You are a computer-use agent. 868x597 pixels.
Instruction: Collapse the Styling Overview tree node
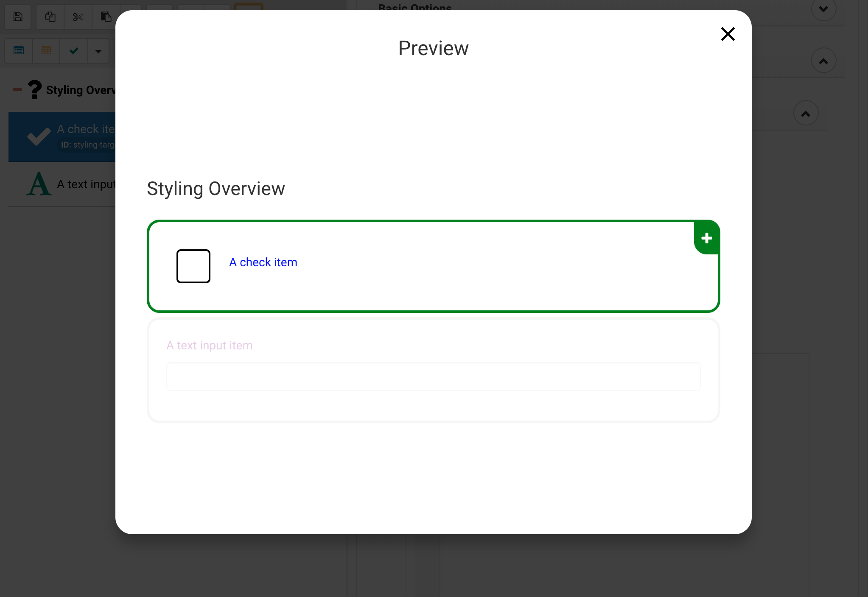click(17, 89)
